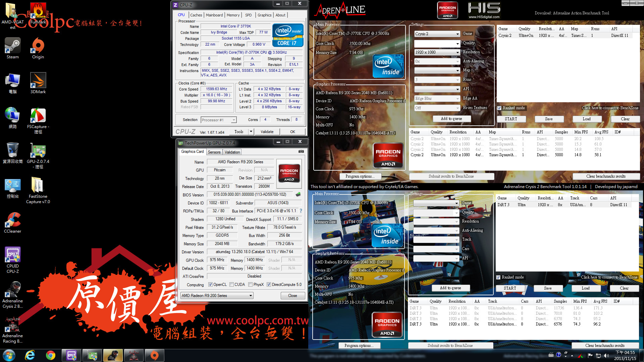
Task: Open the Computer desktop icon
Action: click(x=12, y=83)
